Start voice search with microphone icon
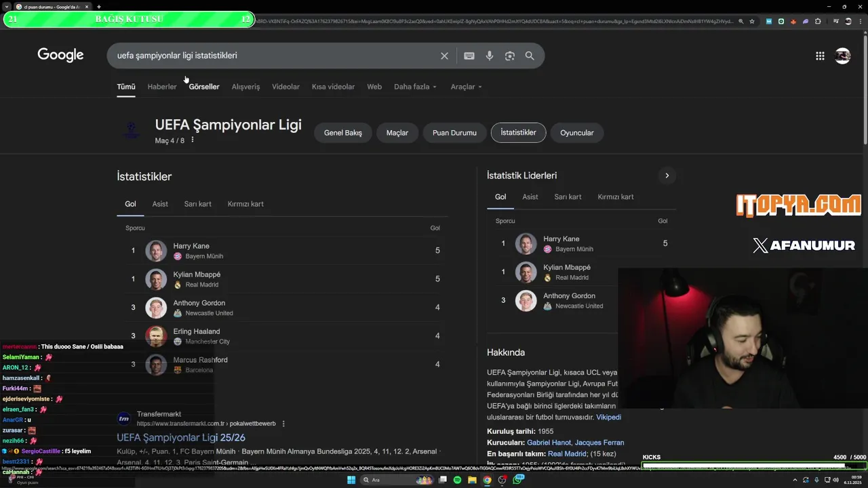Viewport: 868px width, 488px height. pos(490,56)
